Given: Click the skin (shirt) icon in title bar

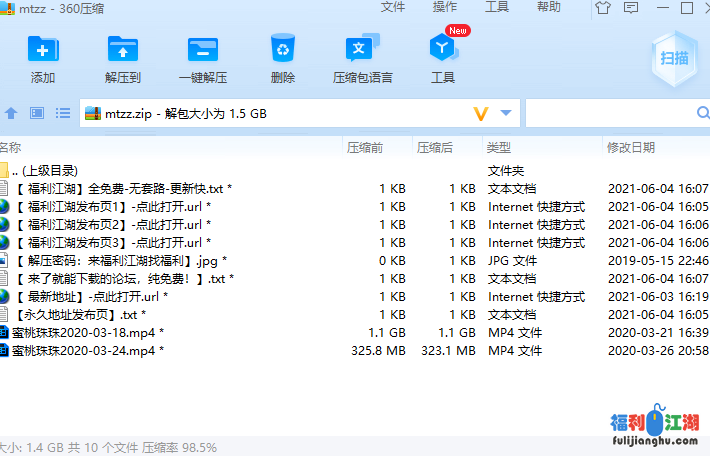Looking at the screenshot, I should point(602,8).
